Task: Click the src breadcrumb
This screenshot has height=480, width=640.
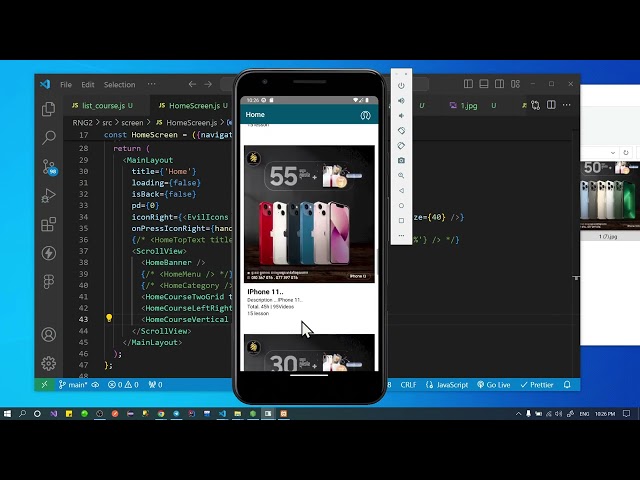Action: tap(107, 122)
